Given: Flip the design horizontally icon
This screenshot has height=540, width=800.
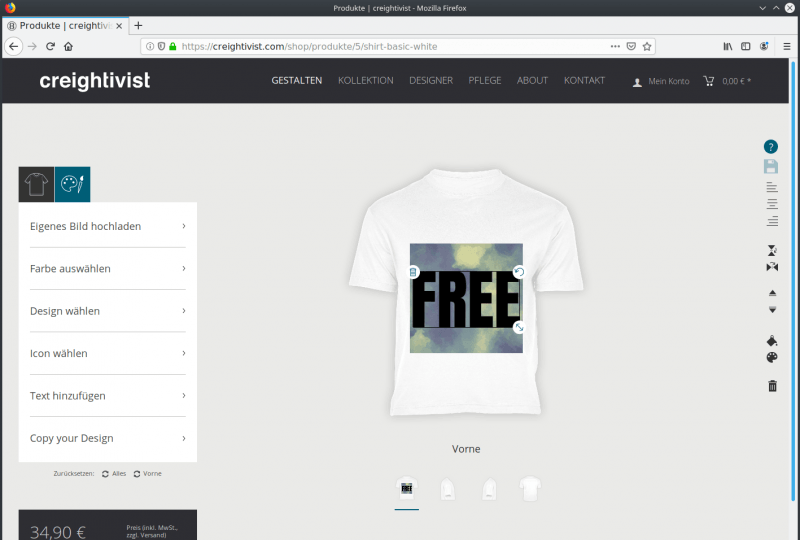Looking at the screenshot, I should (x=772, y=266).
